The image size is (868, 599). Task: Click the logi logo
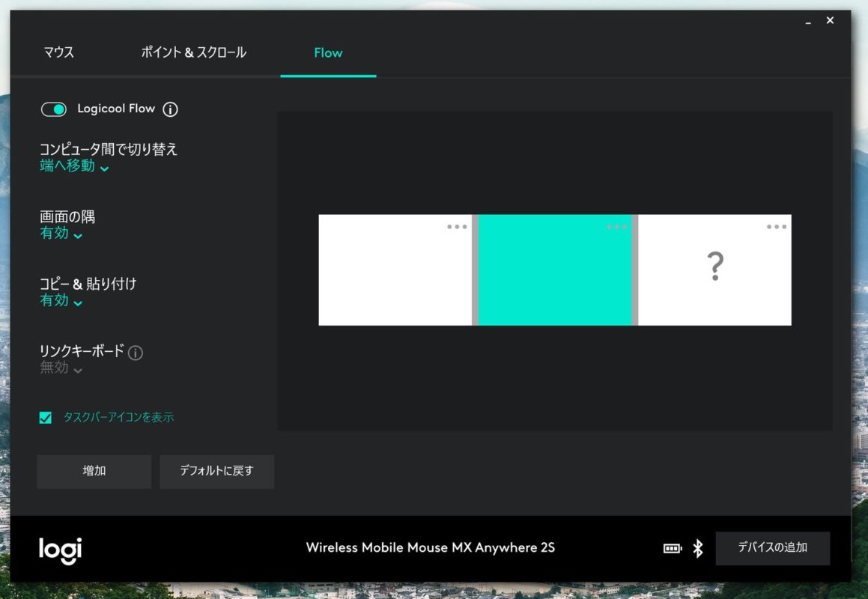point(61,550)
